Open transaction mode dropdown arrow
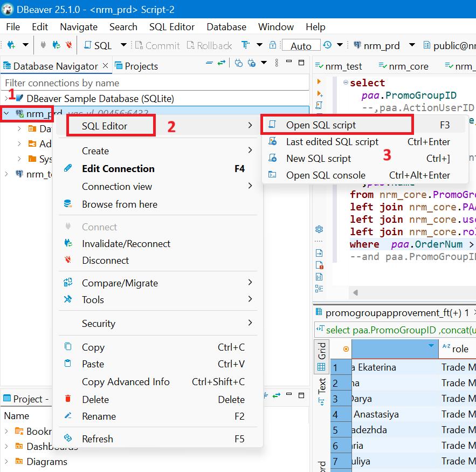 [259, 45]
